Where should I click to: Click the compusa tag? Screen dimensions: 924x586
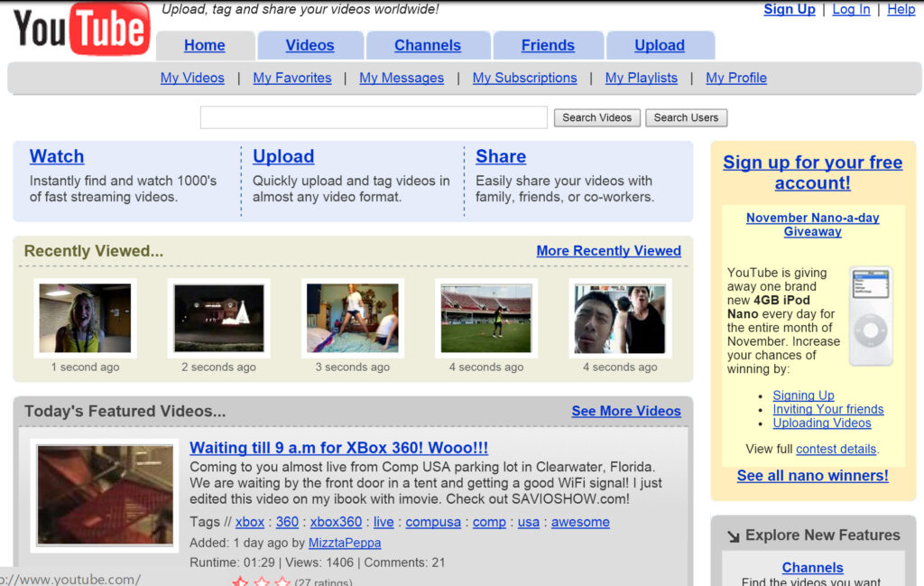point(433,522)
